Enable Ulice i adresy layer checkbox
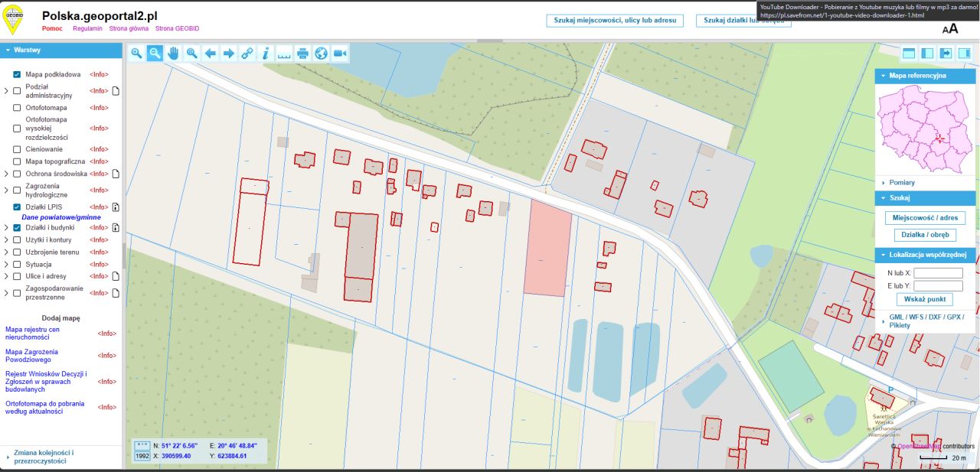980x472 pixels. 17,276
